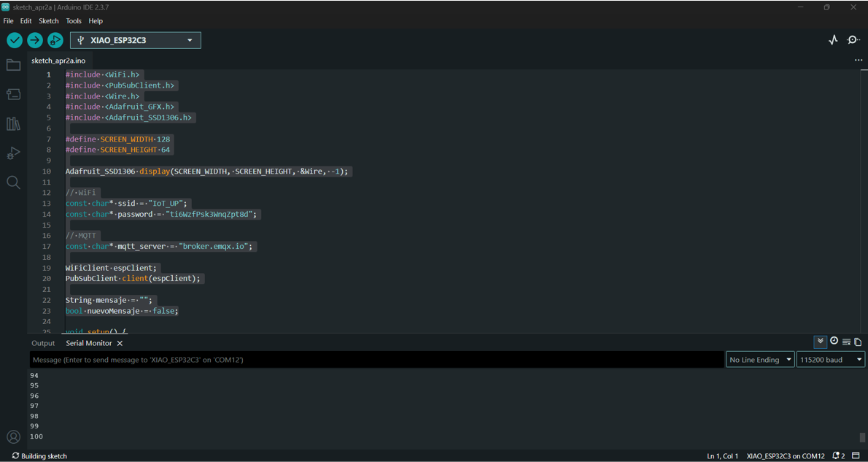The width and height of the screenshot is (868, 462).
Task: Copy the Serial Monitor output
Action: 858,342
